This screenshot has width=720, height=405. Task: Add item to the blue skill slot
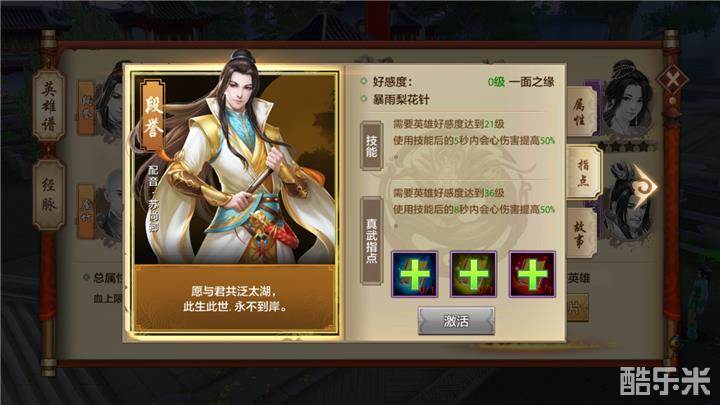pos(414,274)
